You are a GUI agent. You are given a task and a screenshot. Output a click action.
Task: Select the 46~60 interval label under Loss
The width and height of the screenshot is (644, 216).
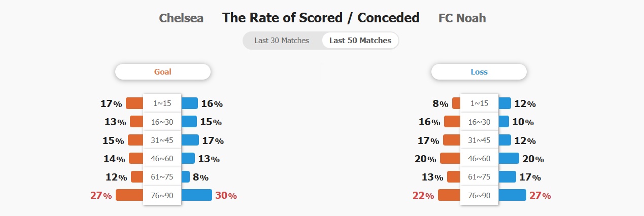[x=479, y=159]
